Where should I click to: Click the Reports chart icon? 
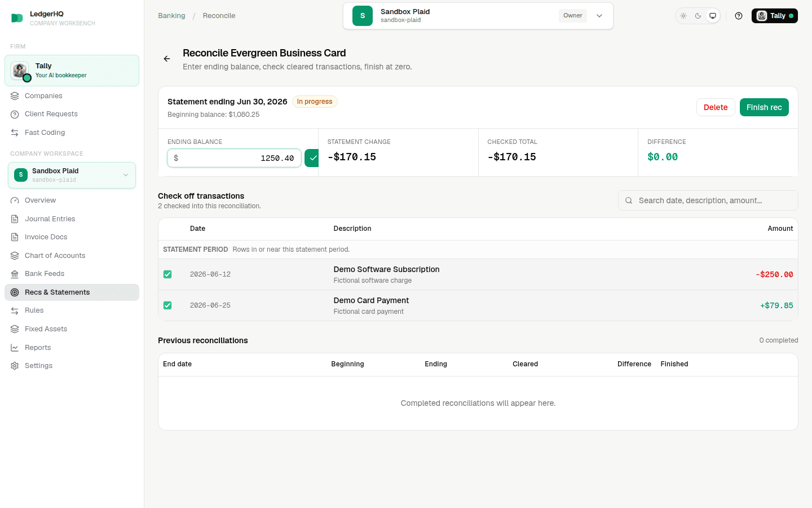(15, 348)
